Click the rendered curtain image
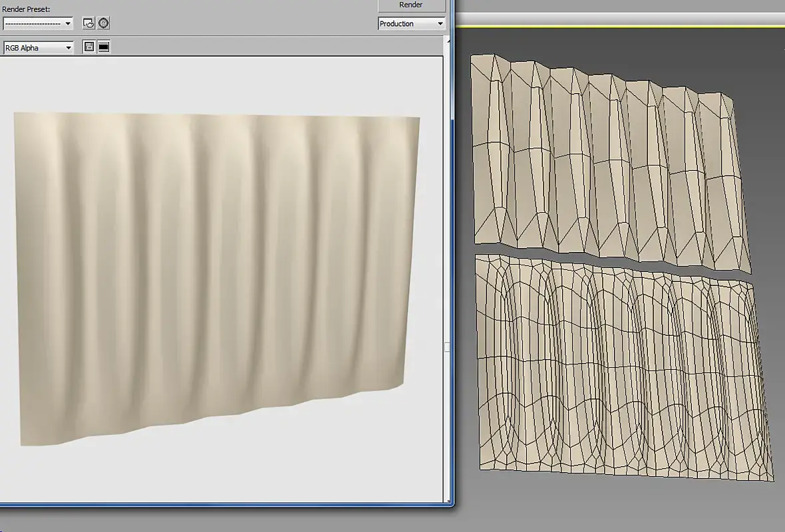This screenshot has height=532, width=785. pyautogui.click(x=217, y=278)
